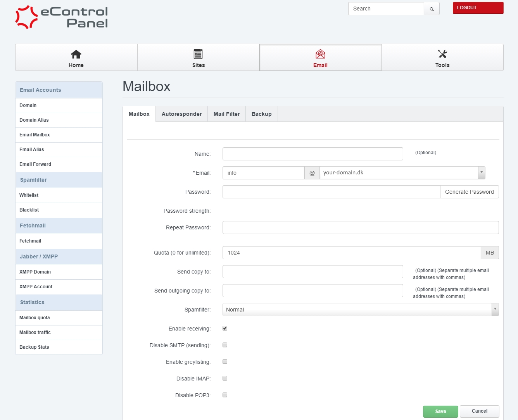
Task: Click the search magnifier icon
Action: (432, 9)
